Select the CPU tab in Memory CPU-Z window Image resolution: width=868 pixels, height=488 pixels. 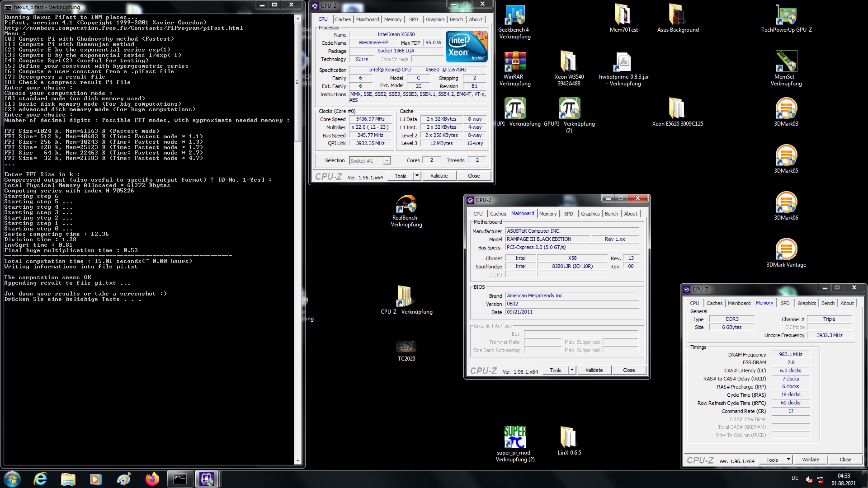[x=694, y=303]
